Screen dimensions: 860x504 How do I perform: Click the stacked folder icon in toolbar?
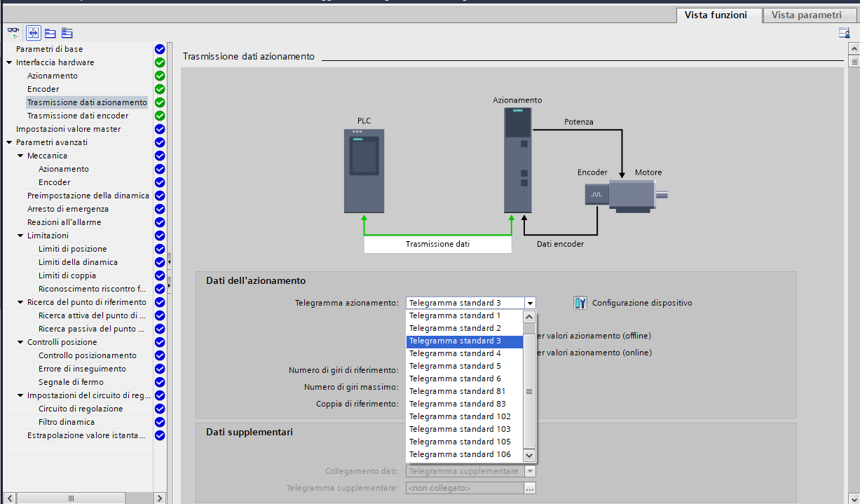[x=67, y=33]
